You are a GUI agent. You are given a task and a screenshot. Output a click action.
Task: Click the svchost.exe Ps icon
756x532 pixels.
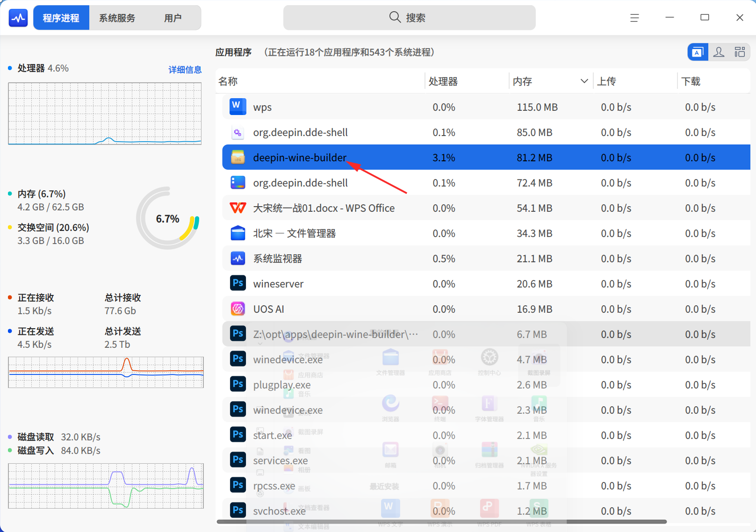(238, 510)
